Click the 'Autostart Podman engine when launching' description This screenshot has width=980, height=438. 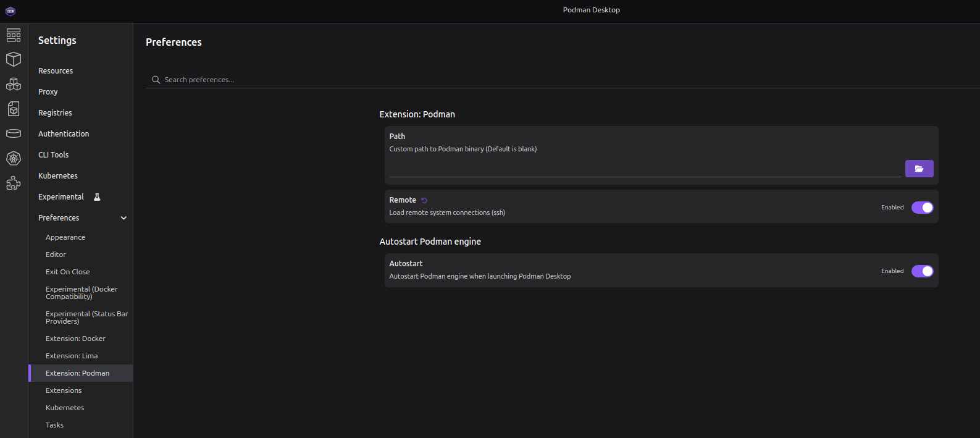coord(480,276)
